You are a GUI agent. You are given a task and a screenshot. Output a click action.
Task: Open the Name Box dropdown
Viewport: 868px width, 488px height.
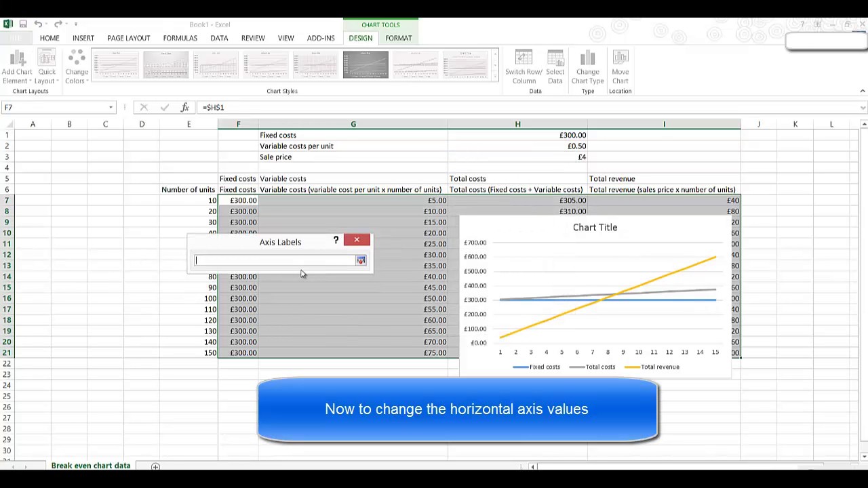click(111, 107)
